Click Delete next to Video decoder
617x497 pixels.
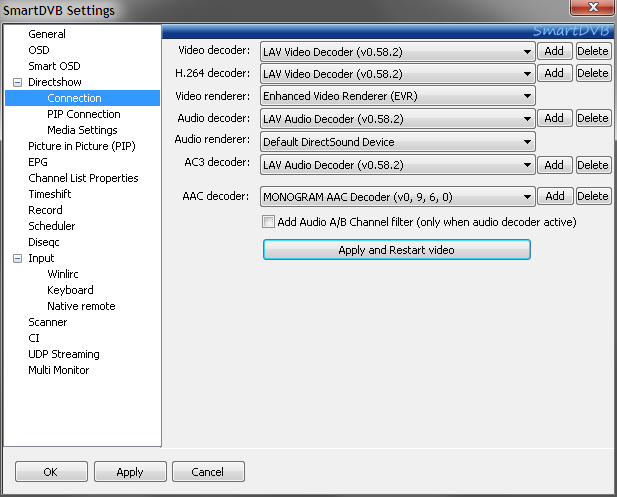coord(593,51)
